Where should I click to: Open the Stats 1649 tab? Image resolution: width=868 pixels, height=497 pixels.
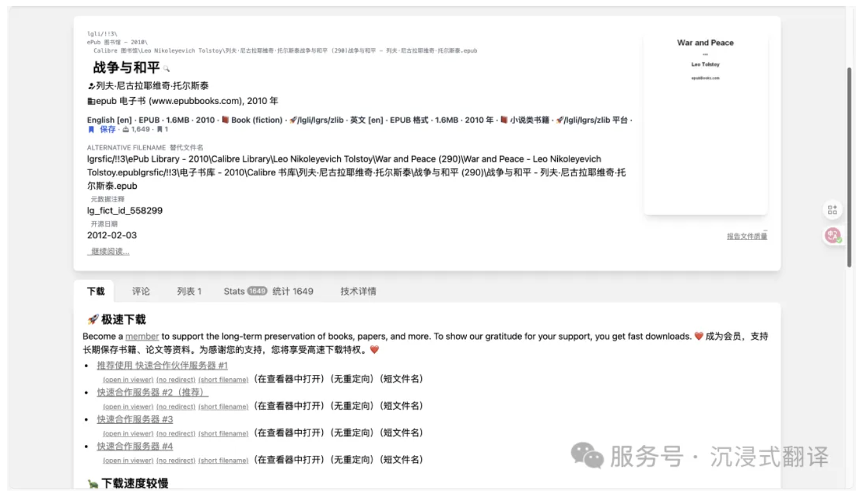(245, 292)
